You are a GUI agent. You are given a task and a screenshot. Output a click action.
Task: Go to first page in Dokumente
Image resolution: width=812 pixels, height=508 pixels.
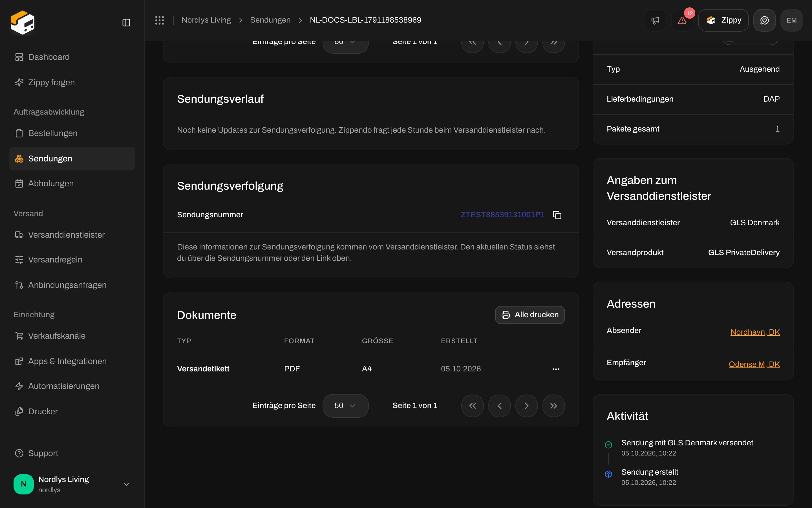click(x=473, y=406)
